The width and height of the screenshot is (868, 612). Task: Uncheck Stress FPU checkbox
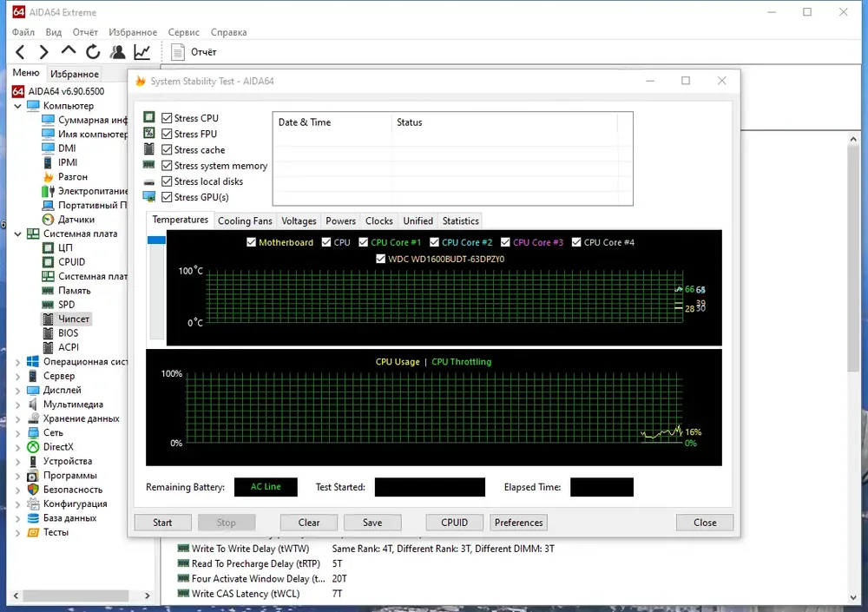pyautogui.click(x=167, y=134)
